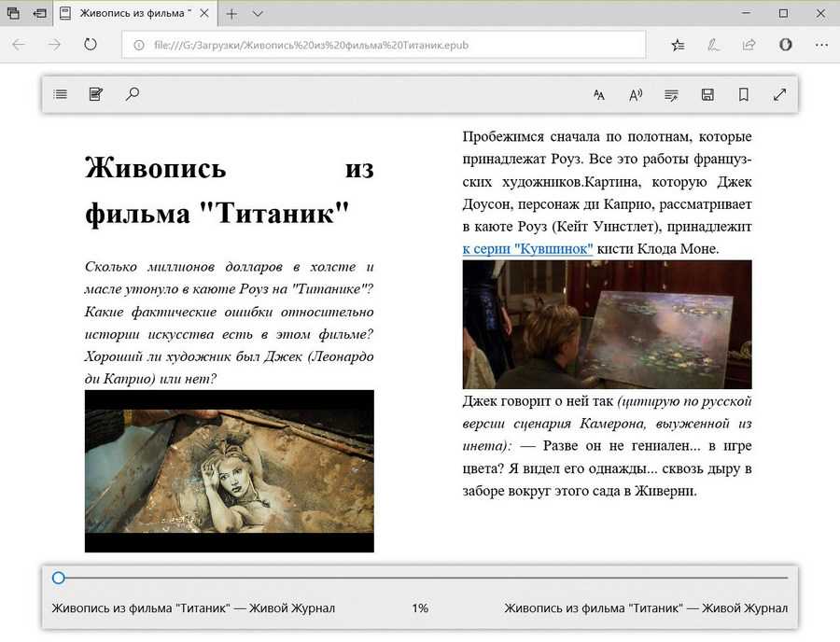Click the Monet water lilies image
The image size is (840, 642).
click(607, 324)
